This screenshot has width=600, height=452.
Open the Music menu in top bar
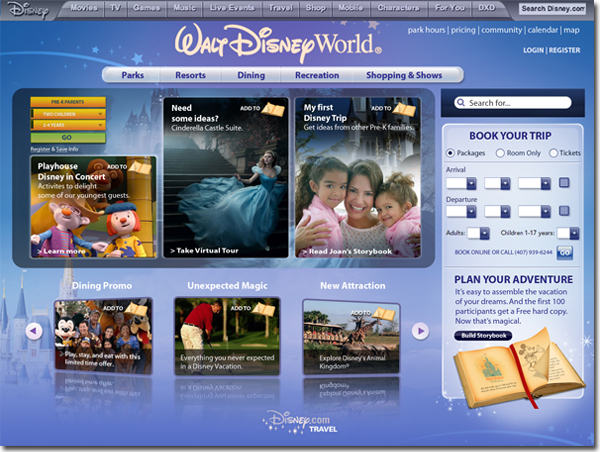click(184, 8)
